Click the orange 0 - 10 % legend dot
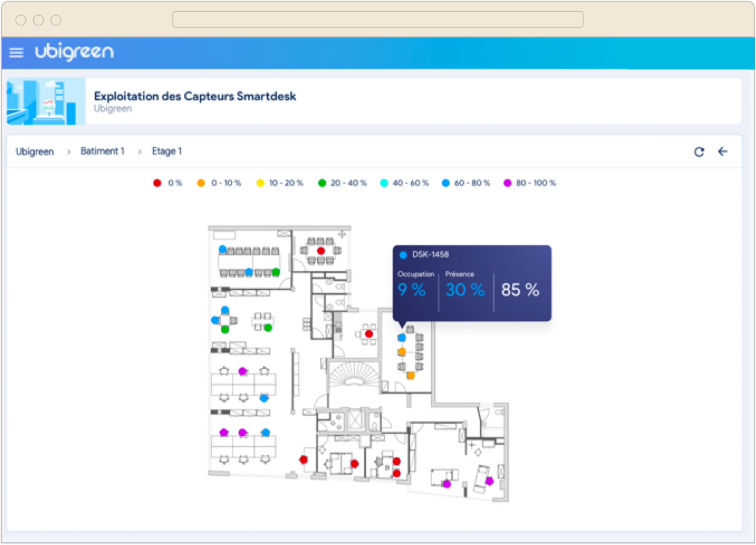The height and width of the screenshot is (545, 756). 201,183
